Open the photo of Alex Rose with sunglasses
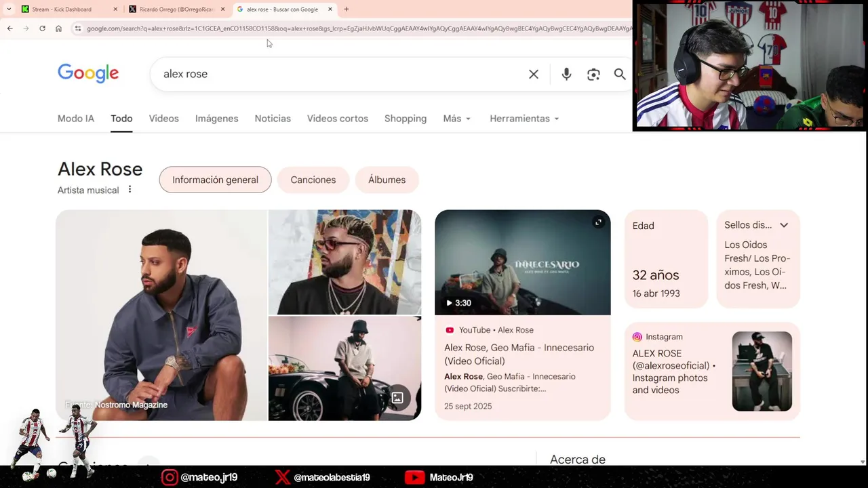This screenshot has width=868, height=488. tap(344, 262)
